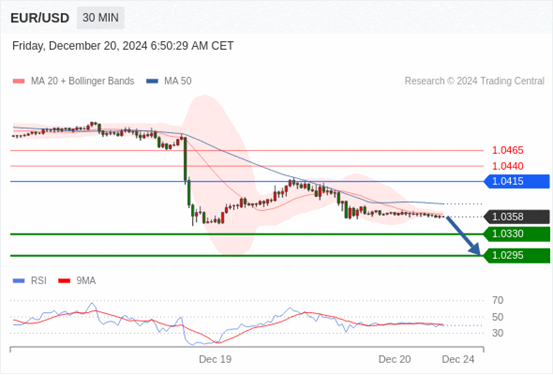The image size is (553, 375).
Task: Select the date and time stamp text
Action: [123, 46]
